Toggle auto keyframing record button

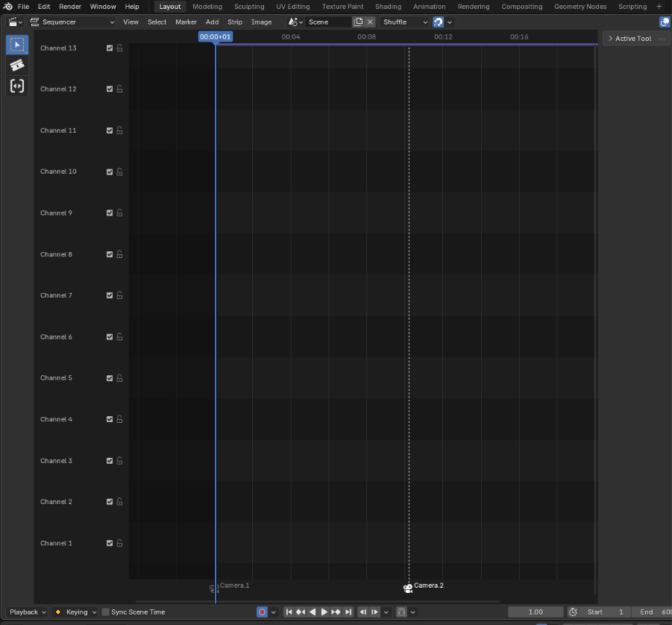point(263,612)
